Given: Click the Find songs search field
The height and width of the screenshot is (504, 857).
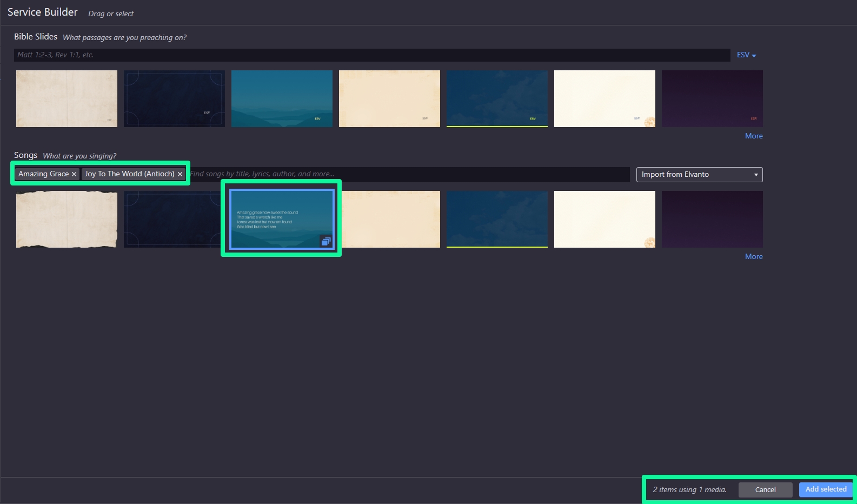Looking at the screenshot, I should tap(409, 174).
